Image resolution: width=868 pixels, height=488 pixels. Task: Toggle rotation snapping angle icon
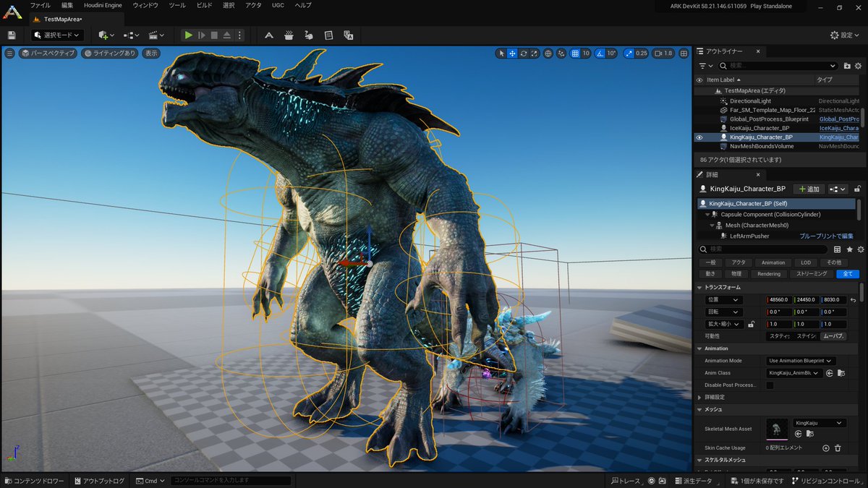(x=600, y=53)
